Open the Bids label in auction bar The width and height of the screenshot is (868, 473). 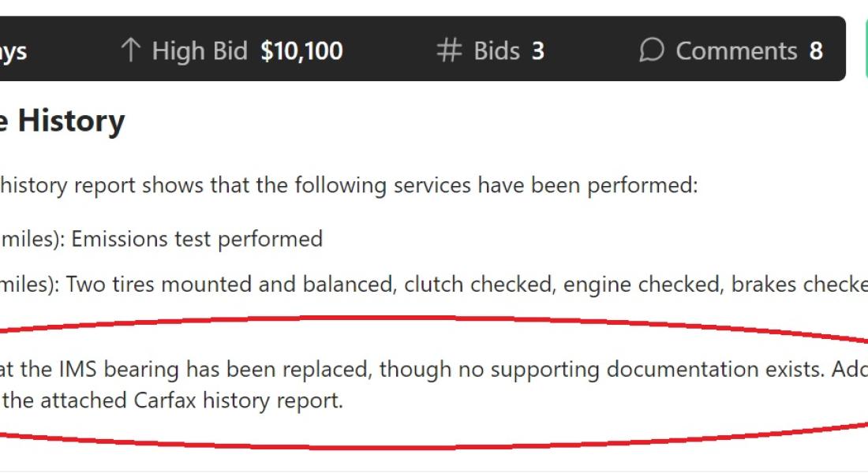[x=496, y=51]
